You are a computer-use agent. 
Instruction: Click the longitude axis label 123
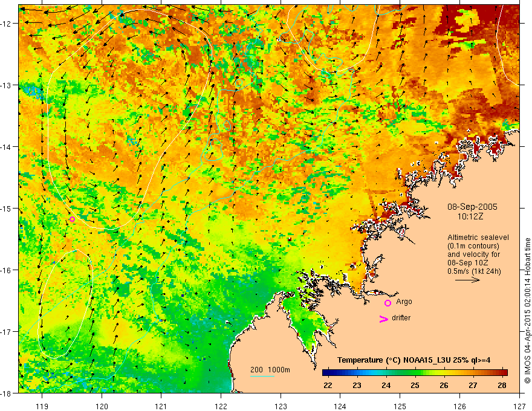281,406
